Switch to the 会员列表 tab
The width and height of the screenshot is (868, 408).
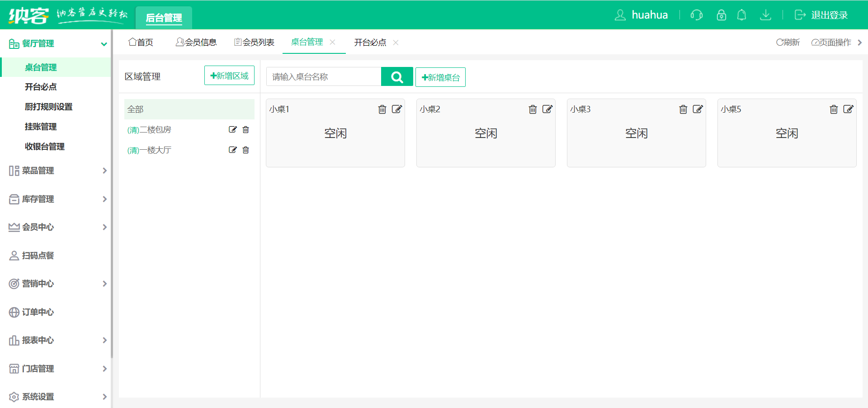(254, 42)
